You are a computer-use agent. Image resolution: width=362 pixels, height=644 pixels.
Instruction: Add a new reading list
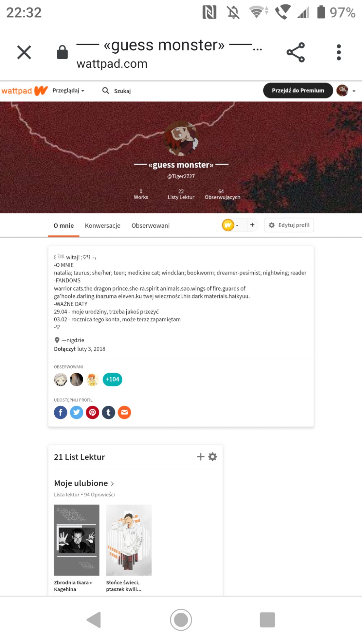pyautogui.click(x=201, y=457)
